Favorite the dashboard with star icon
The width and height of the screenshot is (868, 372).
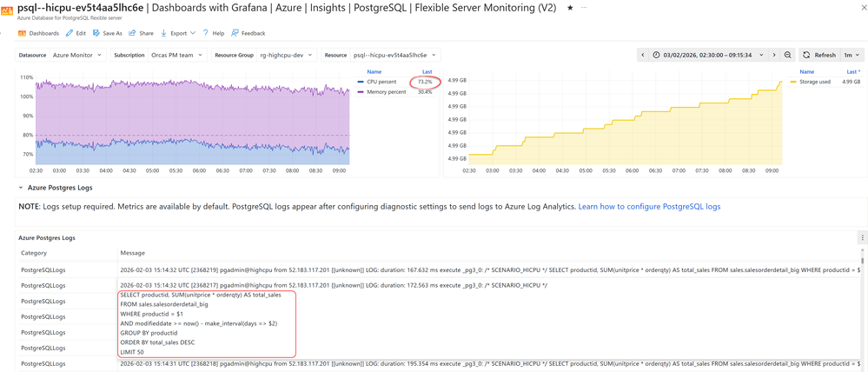pyautogui.click(x=570, y=9)
